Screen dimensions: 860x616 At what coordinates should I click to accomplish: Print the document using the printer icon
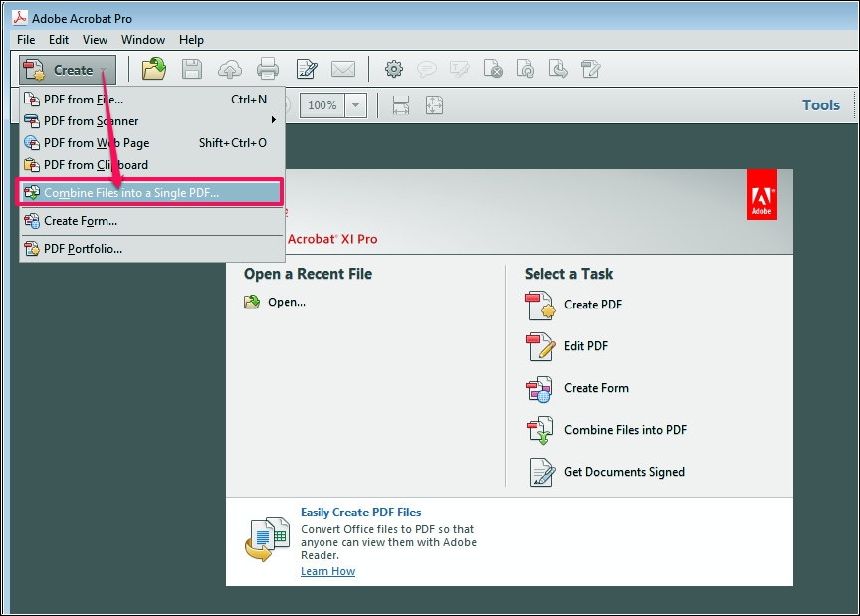pos(267,68)
